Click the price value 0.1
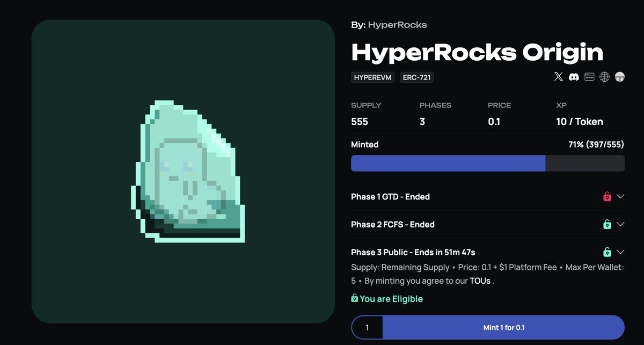Screen dimensions: 644x345 click(x=494, y=122)
